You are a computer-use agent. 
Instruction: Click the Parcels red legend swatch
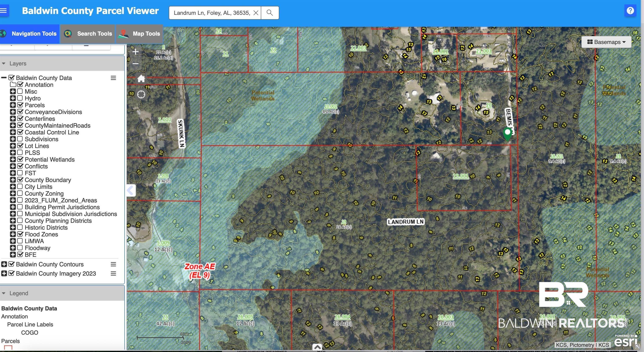coord(8,348)
